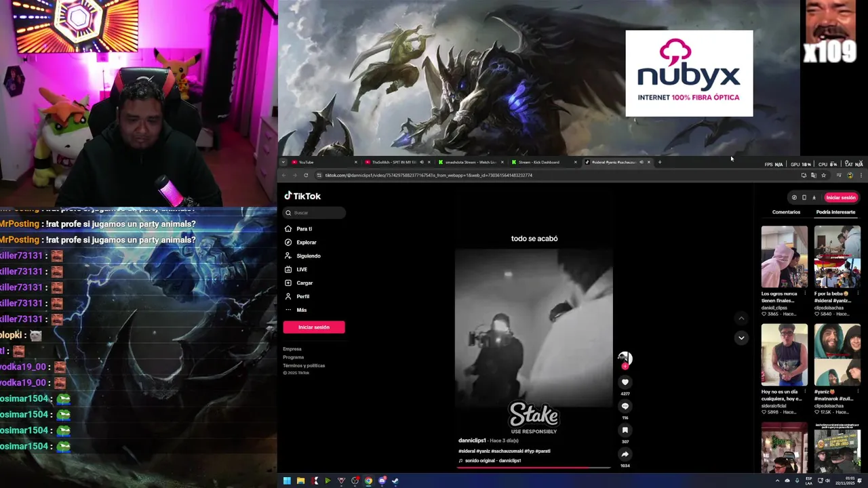The width and height of the screenshot is (868, 488).
Task: Open 'F por la beba' video thumbnail
Action: coord(837,257)
